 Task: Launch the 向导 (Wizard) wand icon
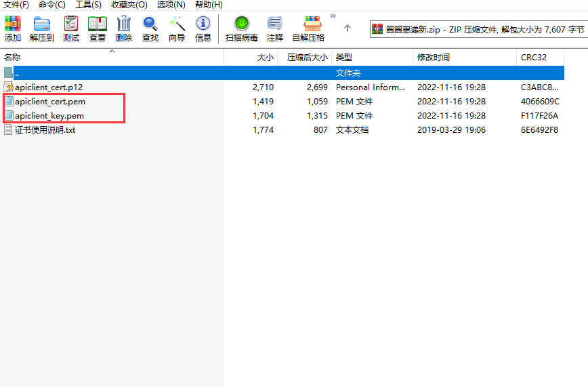coord(177,28)
